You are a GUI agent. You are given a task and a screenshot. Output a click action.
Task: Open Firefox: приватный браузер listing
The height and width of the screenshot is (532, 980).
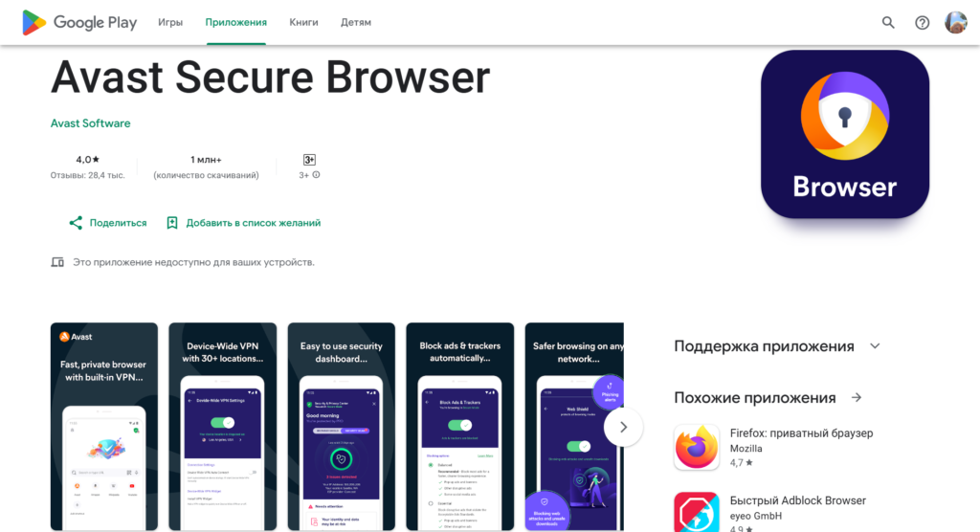coord(801,433)
